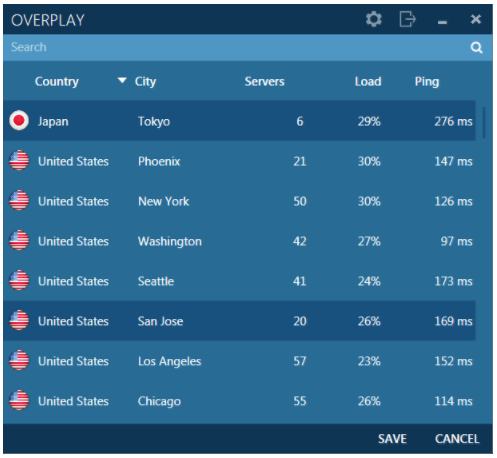Click the 24% load value for Seattle
Image resolution: width=497 pixels, height=458 pixels.
tap(369, 282)
